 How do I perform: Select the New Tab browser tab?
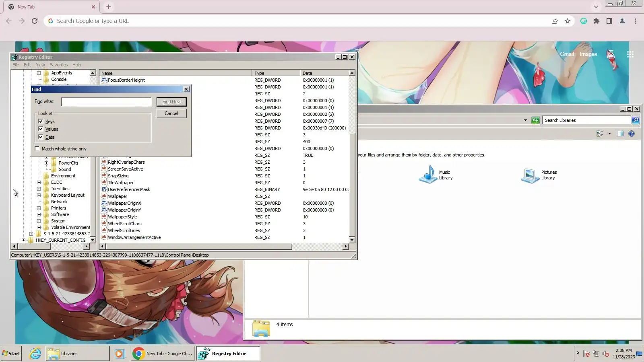coord(52,7)
